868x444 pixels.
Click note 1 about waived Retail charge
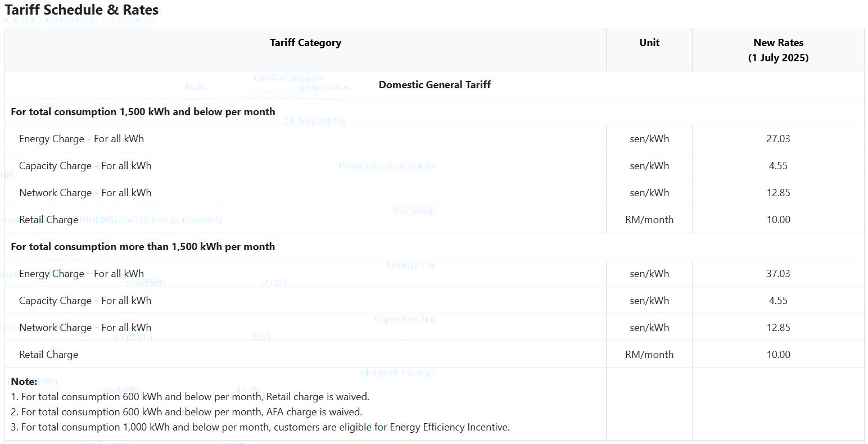click(190, 397)
